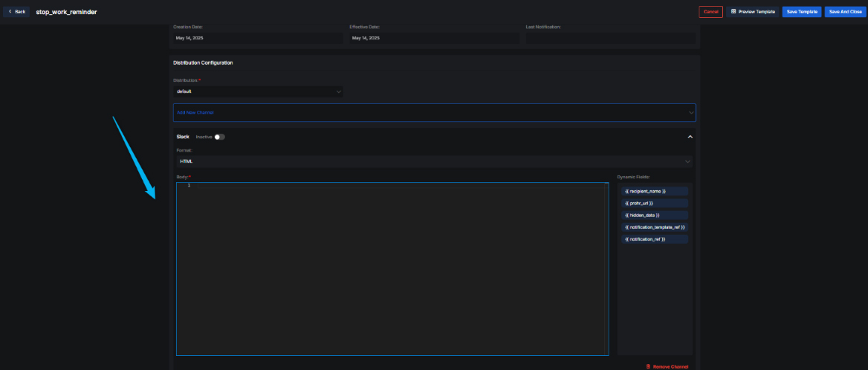Viewport: 868px width, 370px height.
Task: Expand the Add New Channel dropdown
Action: [x=434, y=112]
